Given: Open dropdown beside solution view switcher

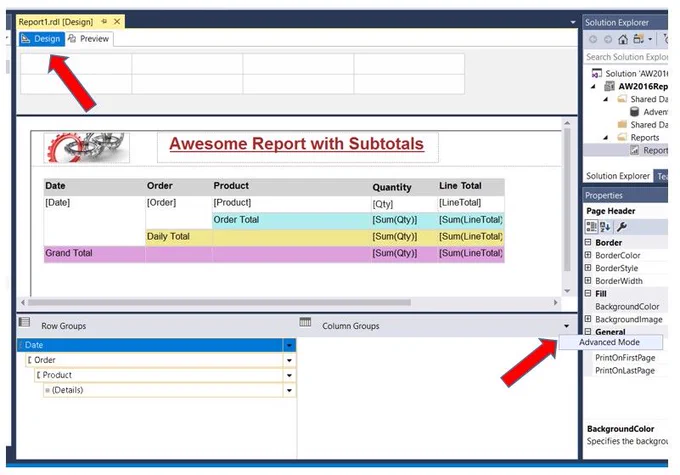Looking at the screenshot, I should tap(650, 39).
